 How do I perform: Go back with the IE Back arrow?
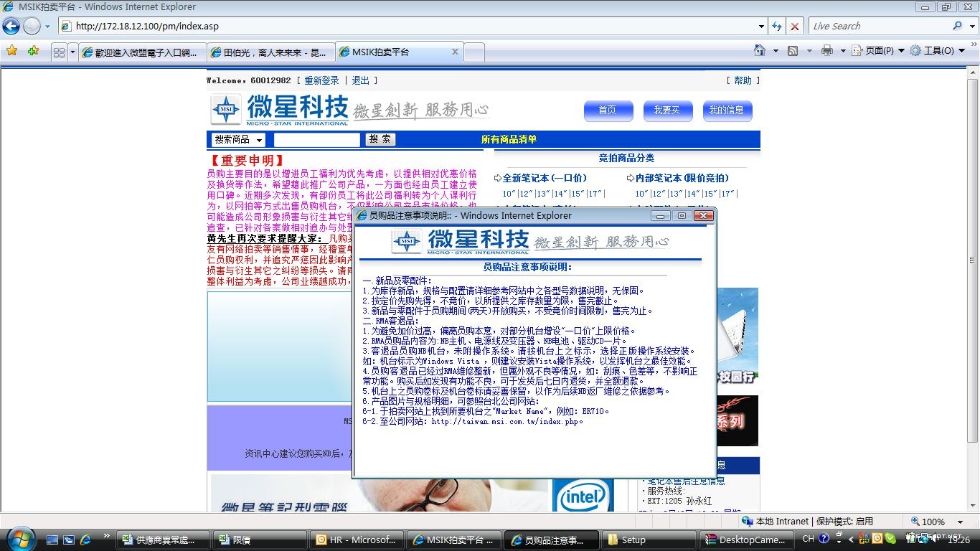(x=11, y=27)
